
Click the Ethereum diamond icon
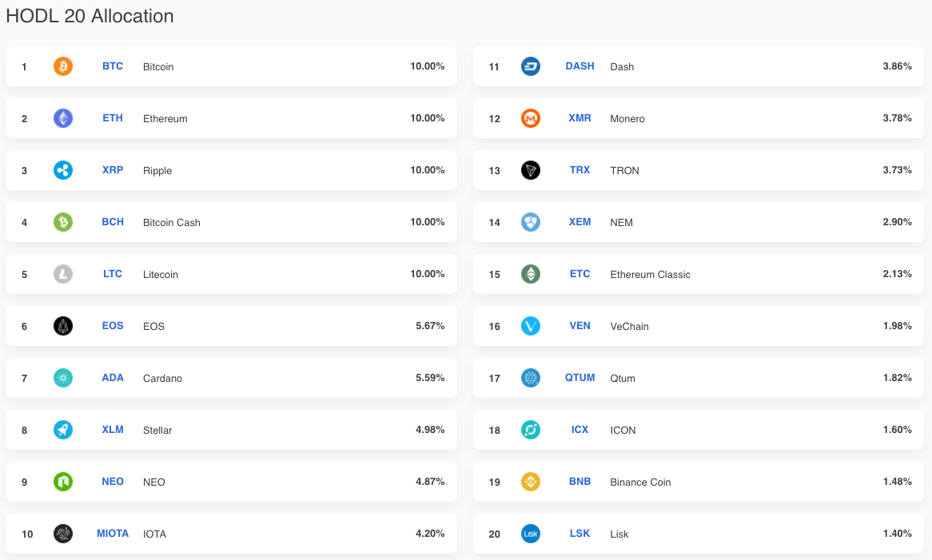[x=63, y=118]
